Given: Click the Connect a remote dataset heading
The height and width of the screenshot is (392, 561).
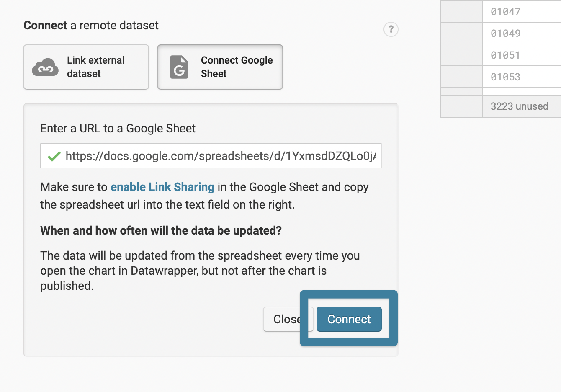Looking at the screenshot, I should point(90,25).
